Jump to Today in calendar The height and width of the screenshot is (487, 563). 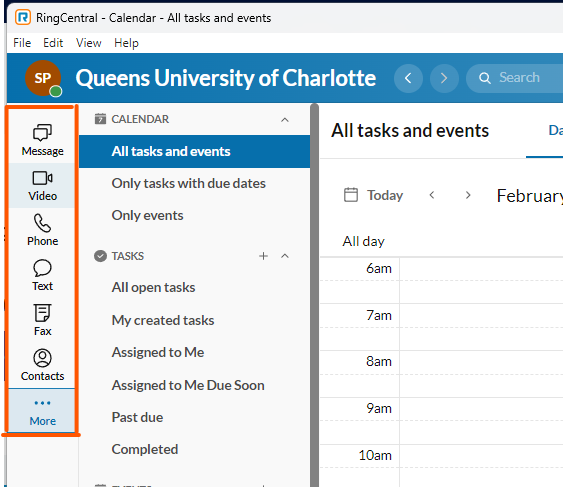385,195
